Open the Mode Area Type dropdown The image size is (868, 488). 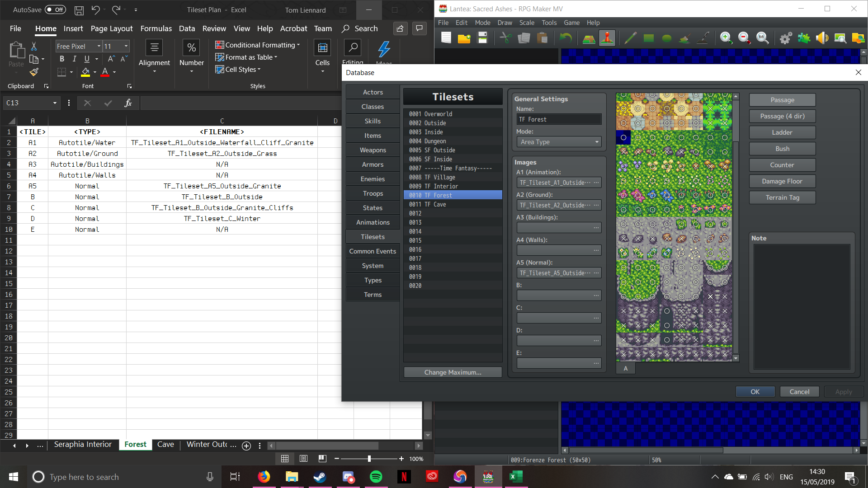pos(559,142)
